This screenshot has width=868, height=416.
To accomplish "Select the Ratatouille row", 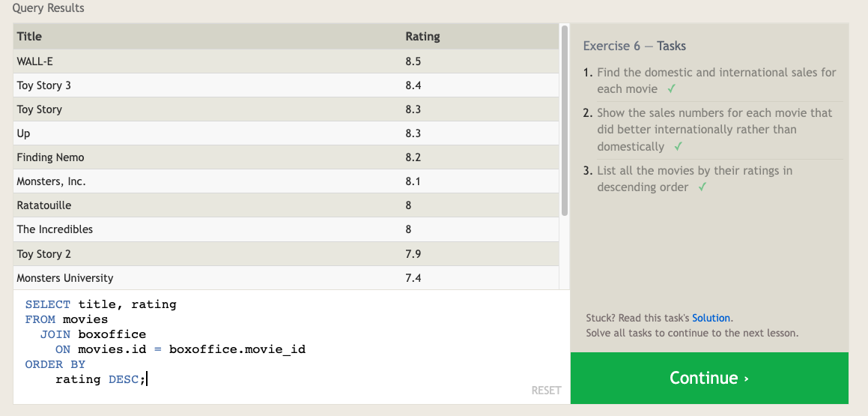I will coord(285,205).
